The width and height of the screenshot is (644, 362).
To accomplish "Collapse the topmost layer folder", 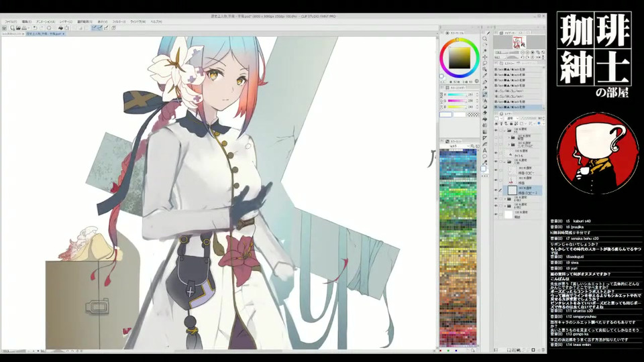I will [504, 131].
